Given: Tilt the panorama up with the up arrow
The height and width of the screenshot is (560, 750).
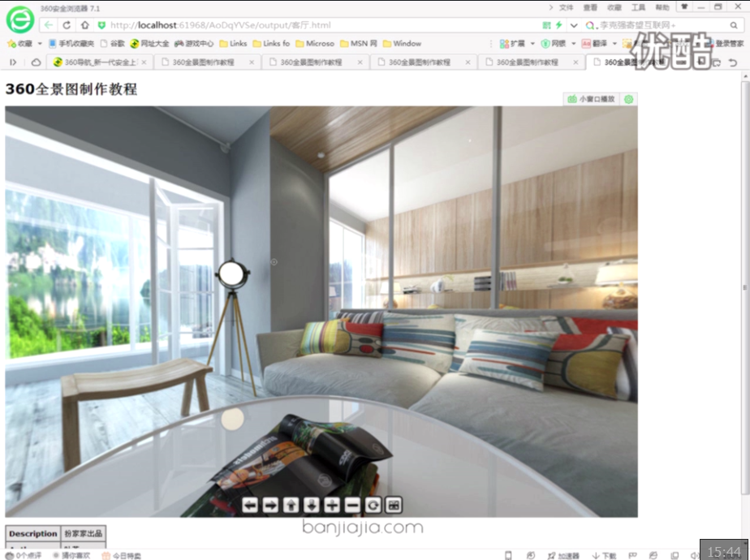Looking at the screenshot, I should coord(291,505).
